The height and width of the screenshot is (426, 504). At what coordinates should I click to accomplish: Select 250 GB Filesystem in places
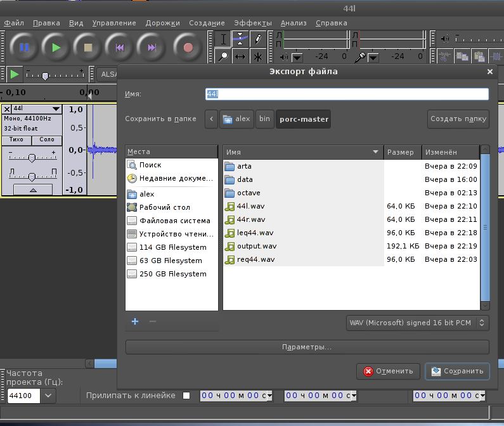pyautogui.click(x=172, y=274)
